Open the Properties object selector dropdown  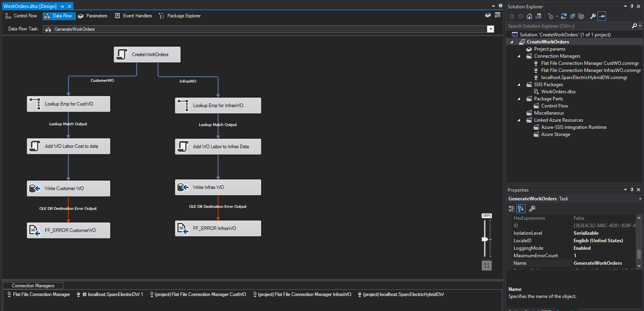(640, 199)
